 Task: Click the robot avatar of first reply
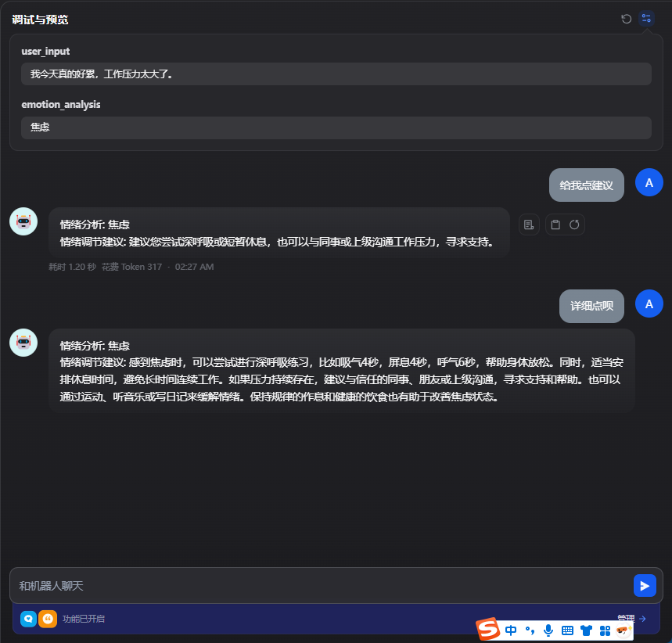coord(23,221)
